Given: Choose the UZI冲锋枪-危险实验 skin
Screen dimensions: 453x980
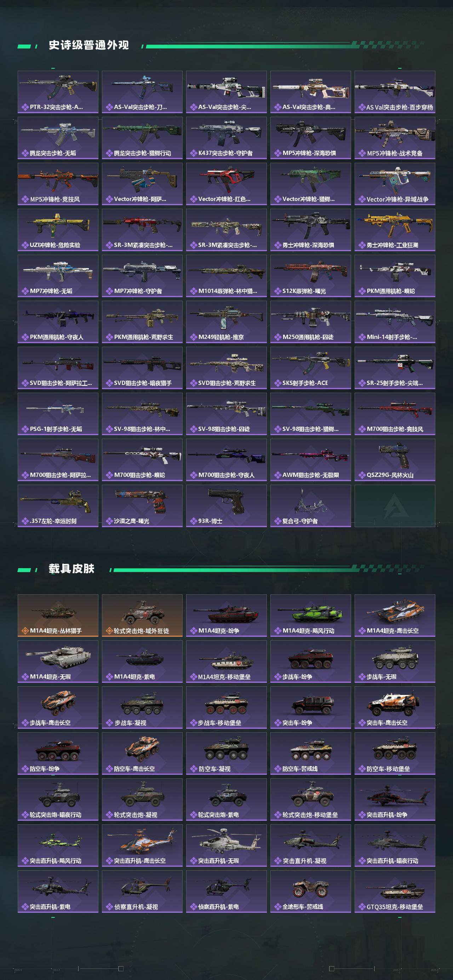Looking at the screenshot, I should pyautogui.click(x=58, y=230).
